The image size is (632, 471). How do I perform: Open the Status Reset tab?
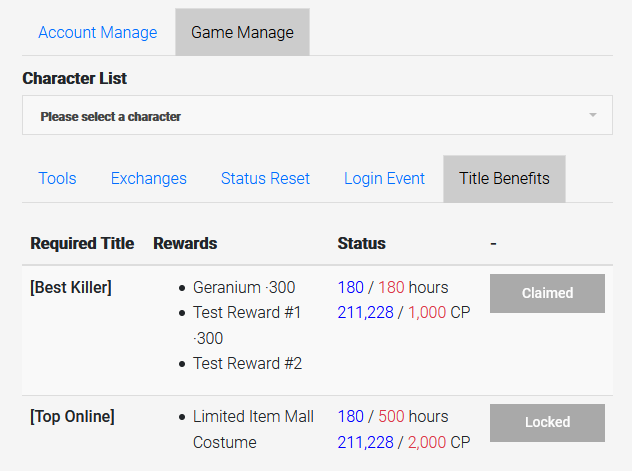(265, 178)
